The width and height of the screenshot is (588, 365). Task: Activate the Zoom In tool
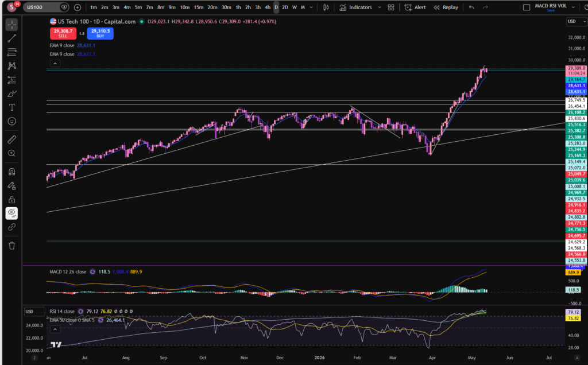point(12,153)
